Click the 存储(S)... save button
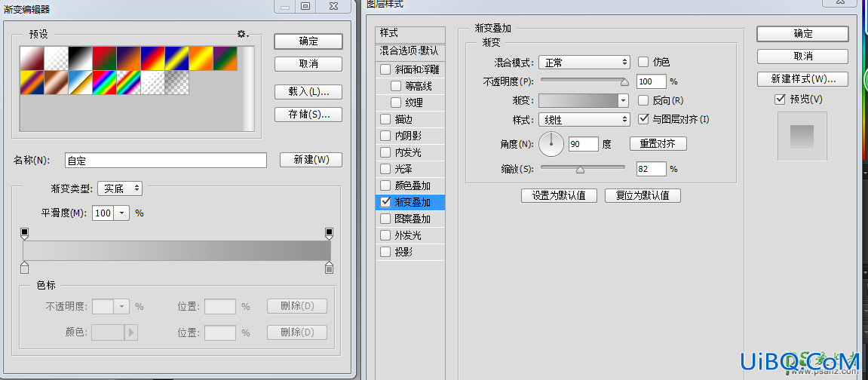 coord(308,115)
